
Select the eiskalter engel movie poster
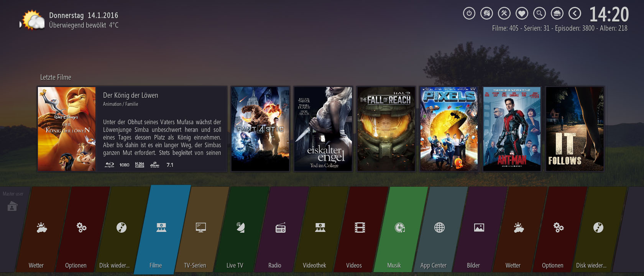[323, 129]
